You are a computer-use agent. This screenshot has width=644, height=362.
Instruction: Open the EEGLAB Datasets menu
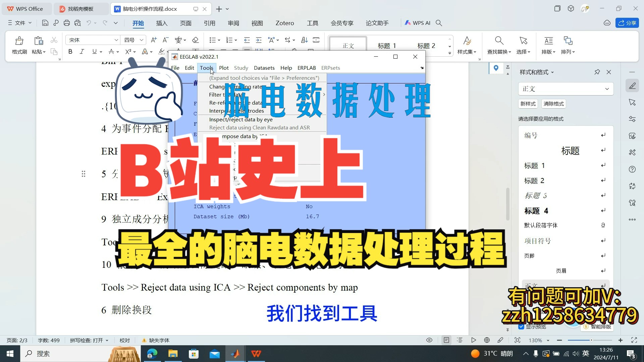[264, 68]
